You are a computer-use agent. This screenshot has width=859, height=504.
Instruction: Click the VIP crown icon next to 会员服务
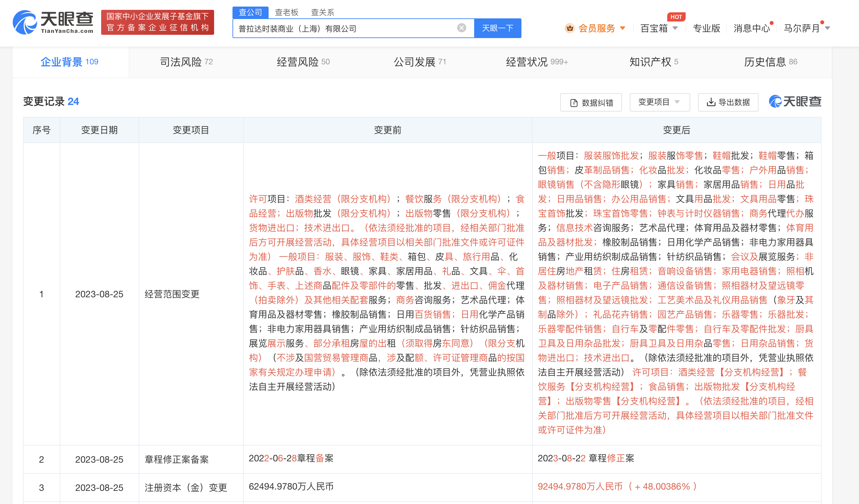[x=570, y=28]
